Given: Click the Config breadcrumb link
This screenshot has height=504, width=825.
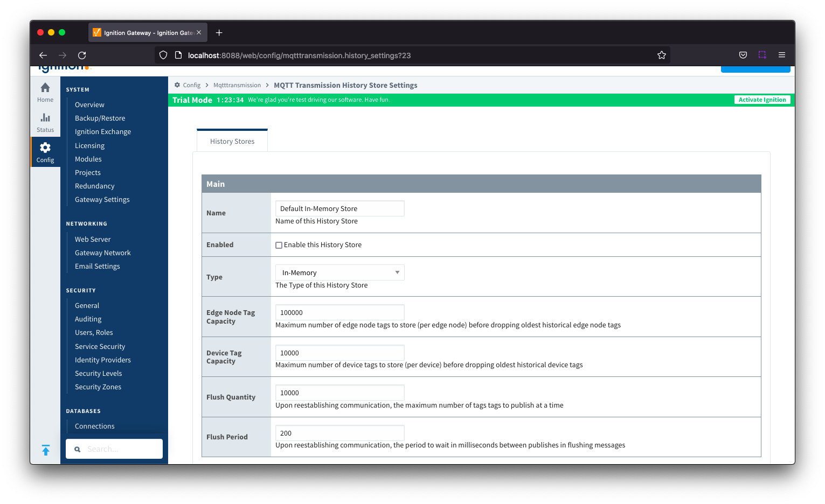Looking at the screenshot, I should (x=191, y=85).
